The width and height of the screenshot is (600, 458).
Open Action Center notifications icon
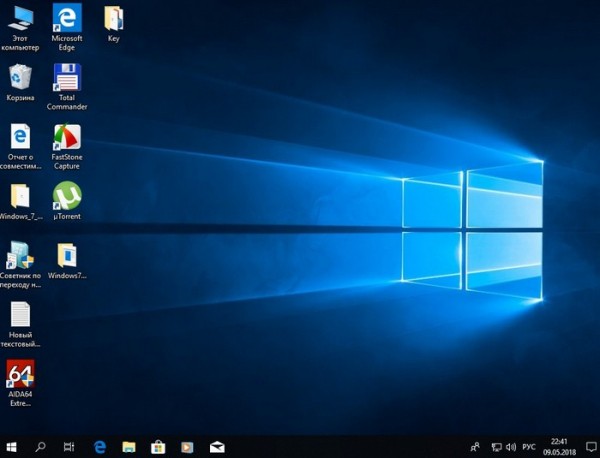591,447
